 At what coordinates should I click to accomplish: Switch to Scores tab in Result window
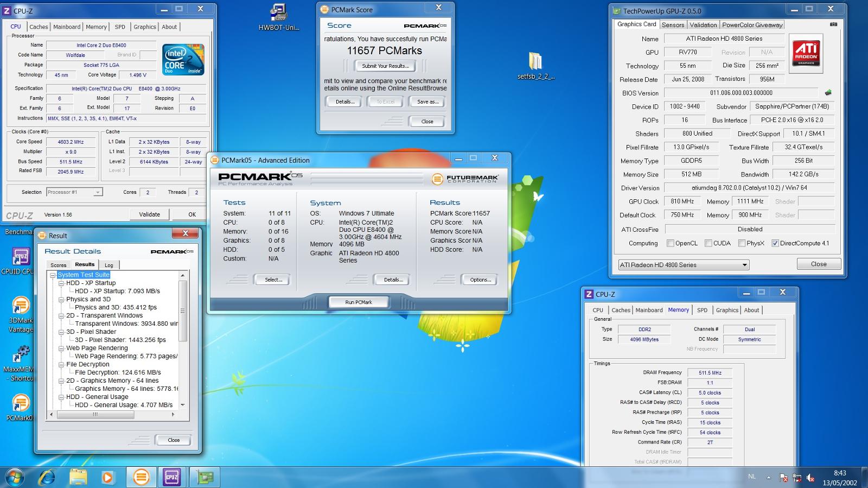click(59, 265)
